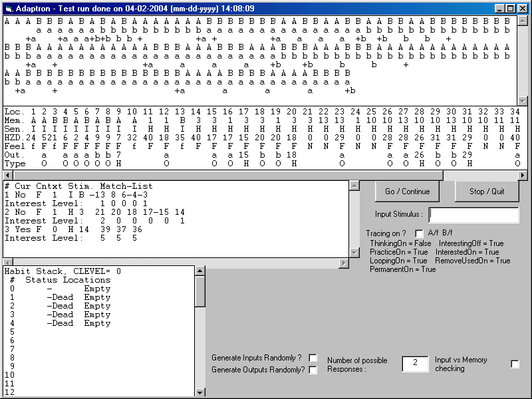Click the 'PracticeOn = True' label

pyautogui.click(x=398, y=252)
